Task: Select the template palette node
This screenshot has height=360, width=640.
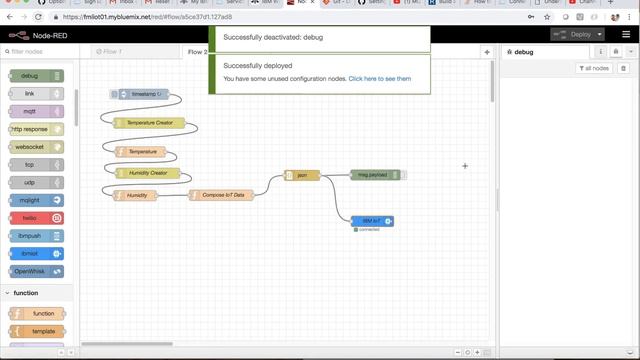Action: (x=36, y=331)
